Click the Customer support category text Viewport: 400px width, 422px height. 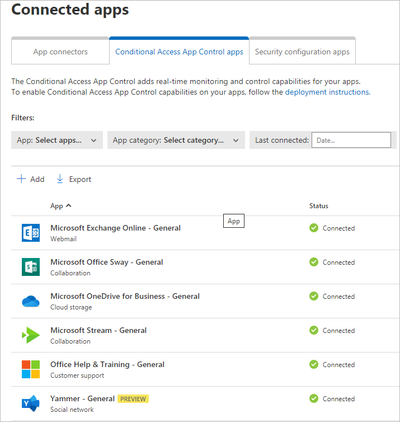77,375
